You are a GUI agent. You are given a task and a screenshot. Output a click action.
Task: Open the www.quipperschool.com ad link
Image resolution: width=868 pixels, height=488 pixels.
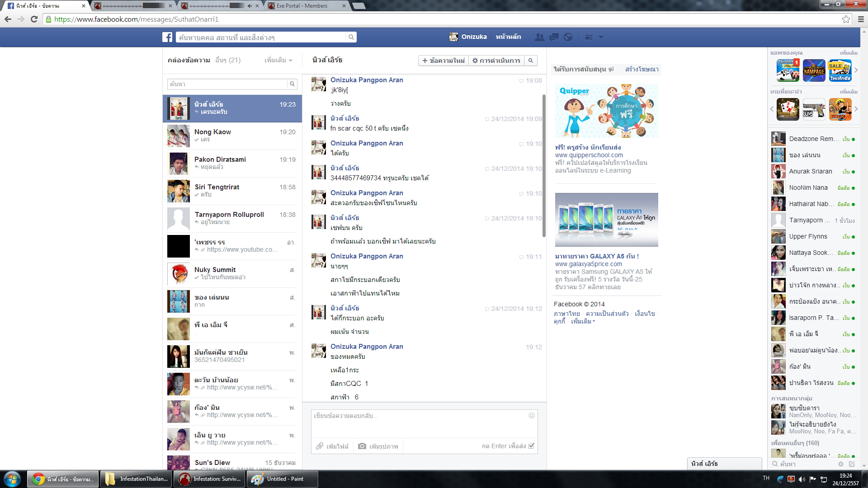click(589, 155)
